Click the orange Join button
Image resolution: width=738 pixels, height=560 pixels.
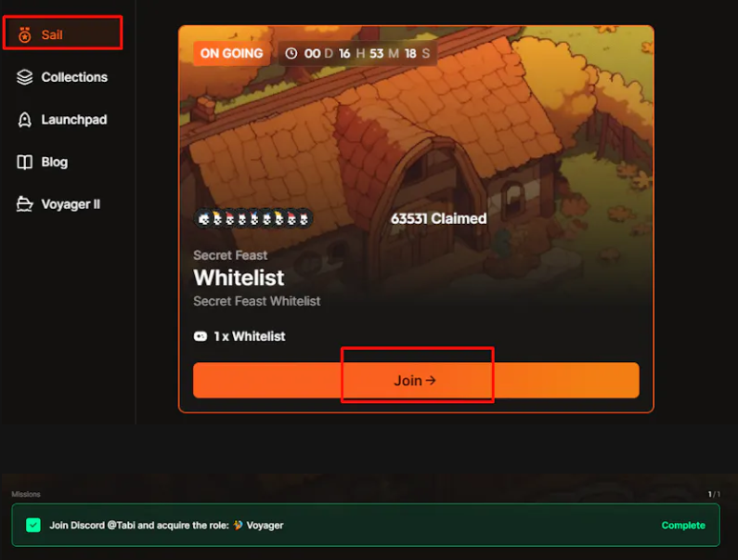coord(416,380)
